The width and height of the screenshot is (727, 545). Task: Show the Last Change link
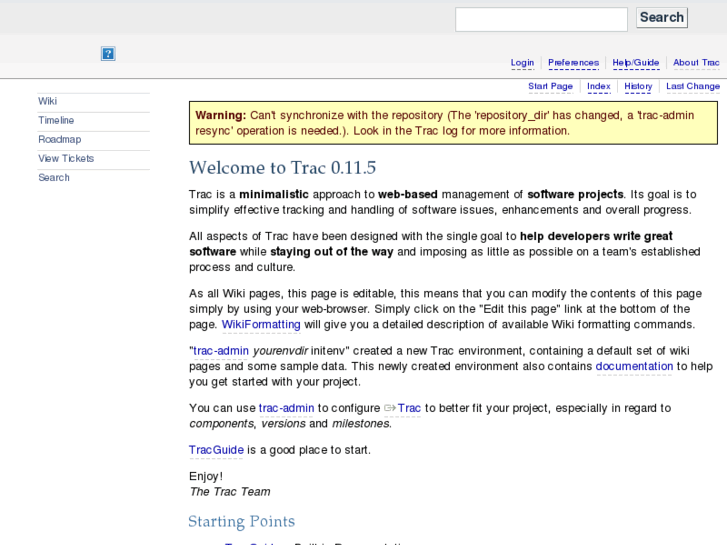pos(693,86)
